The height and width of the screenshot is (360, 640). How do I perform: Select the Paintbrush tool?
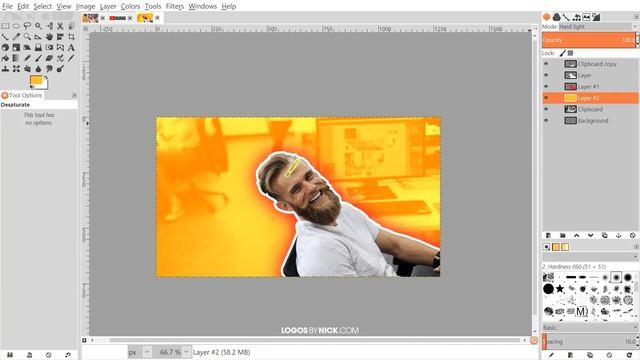tap(38, 58)
